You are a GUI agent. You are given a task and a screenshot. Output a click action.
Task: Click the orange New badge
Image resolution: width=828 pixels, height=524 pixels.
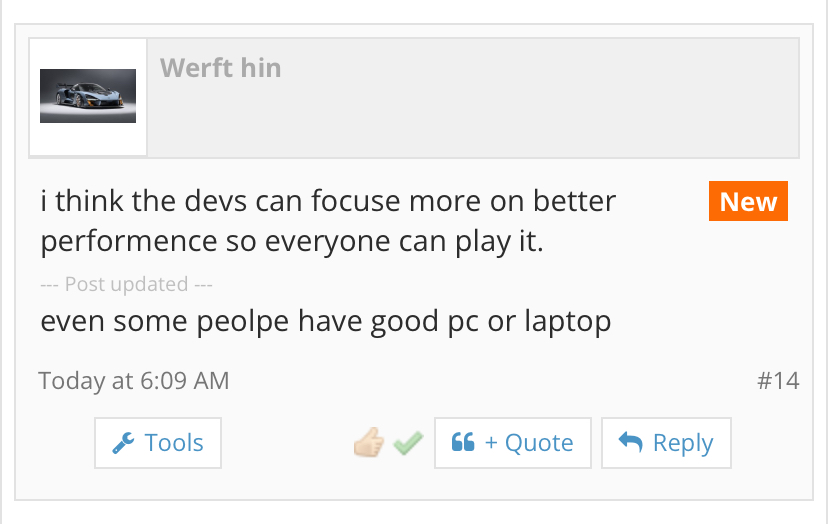(748, 201)
